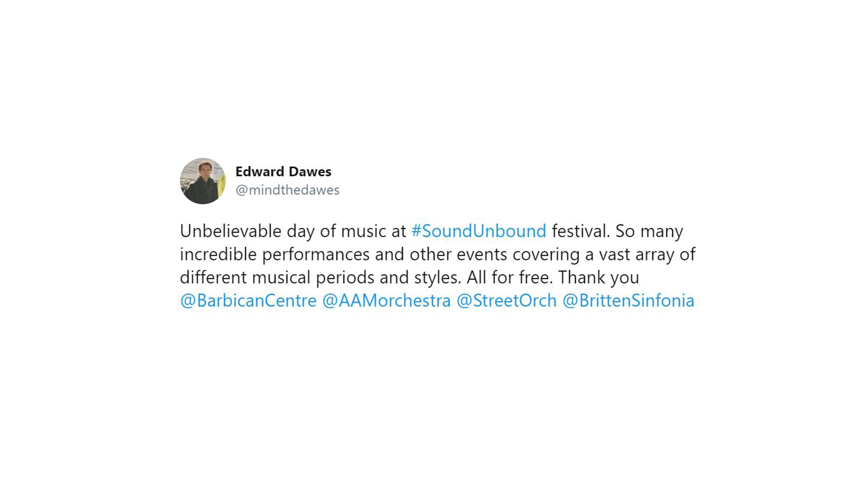This screenshot has width=868, height=488.
Task: Click the @mindthedawes handle
Action: 287,190
